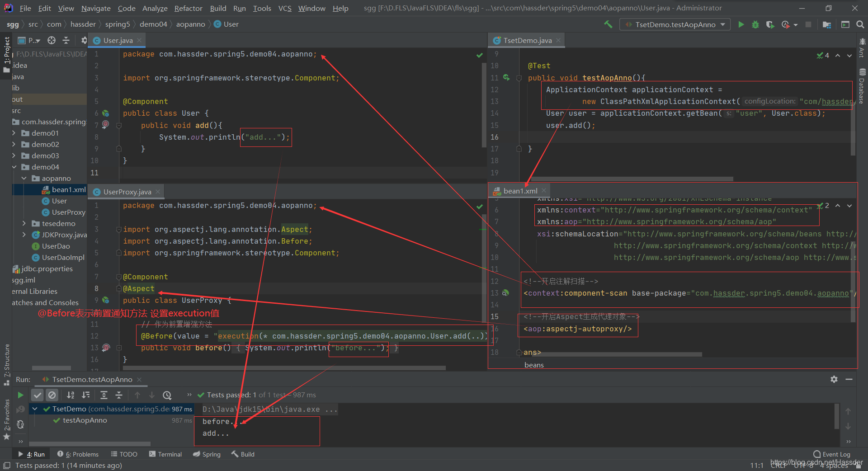Open the Database tool window on the right edge

coord(862,86)
